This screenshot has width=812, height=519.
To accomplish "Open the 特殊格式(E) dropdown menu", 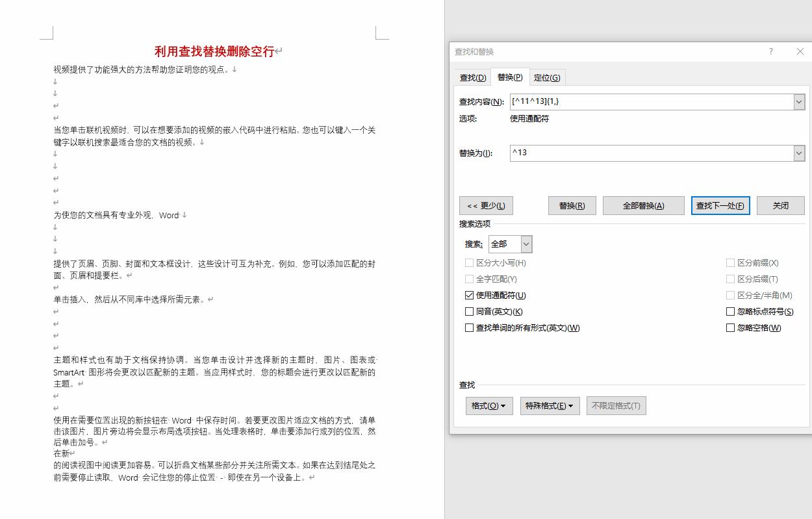I will click(x=550, y=405).
